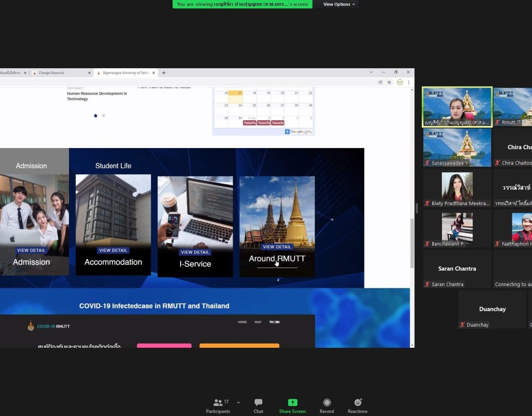The image size is (532, 416).
Task: Open the Reactions menu
Action: (x=357, y=406)
